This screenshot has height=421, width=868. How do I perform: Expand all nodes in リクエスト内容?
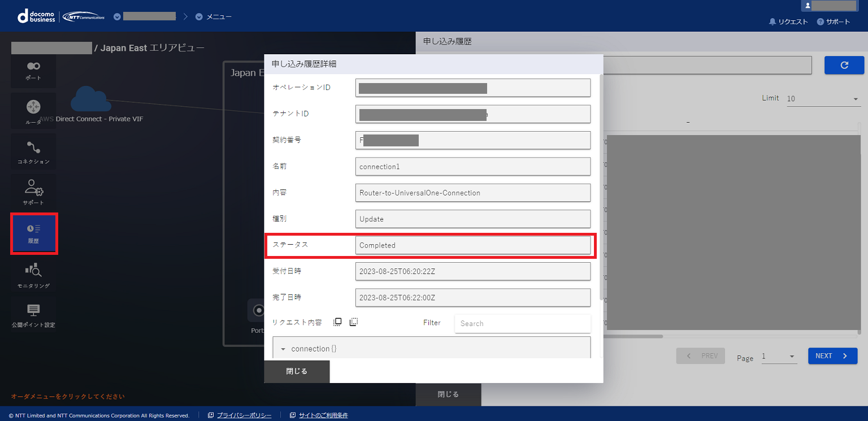point(337,322)
